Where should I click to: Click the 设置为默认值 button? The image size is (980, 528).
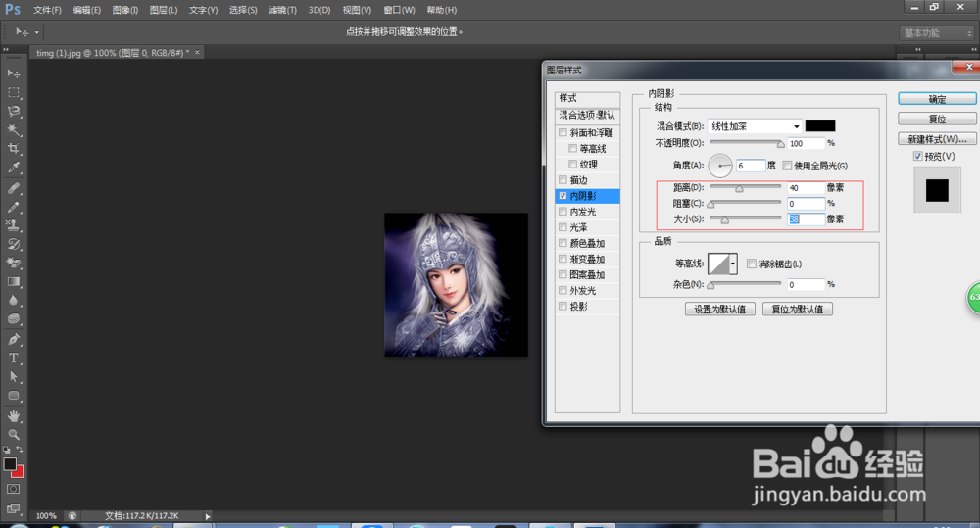tap(720, 309)
